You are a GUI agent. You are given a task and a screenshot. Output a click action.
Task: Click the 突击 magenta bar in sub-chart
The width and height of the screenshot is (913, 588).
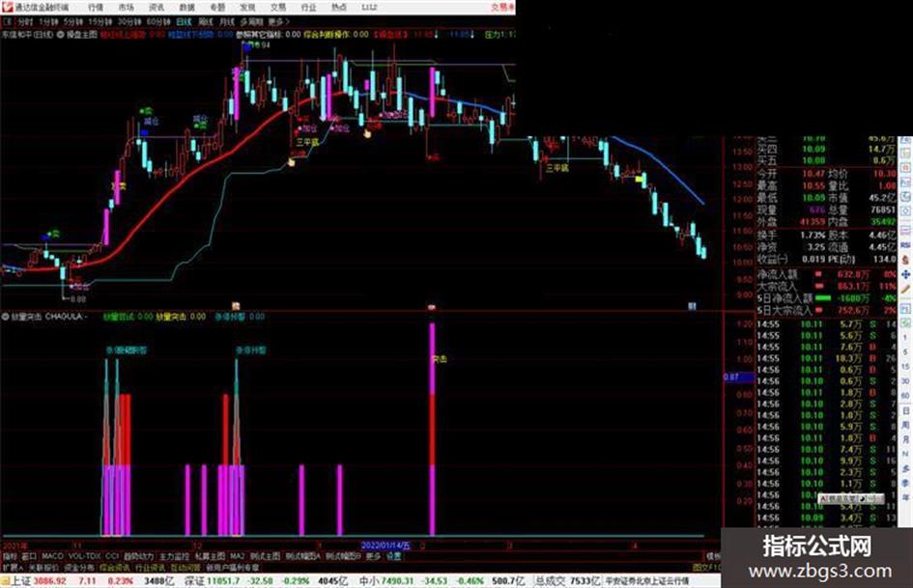(432, 429)
